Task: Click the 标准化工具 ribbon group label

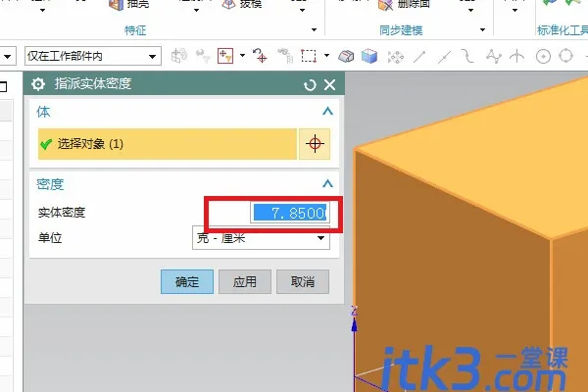Action: tap(563, 30)
